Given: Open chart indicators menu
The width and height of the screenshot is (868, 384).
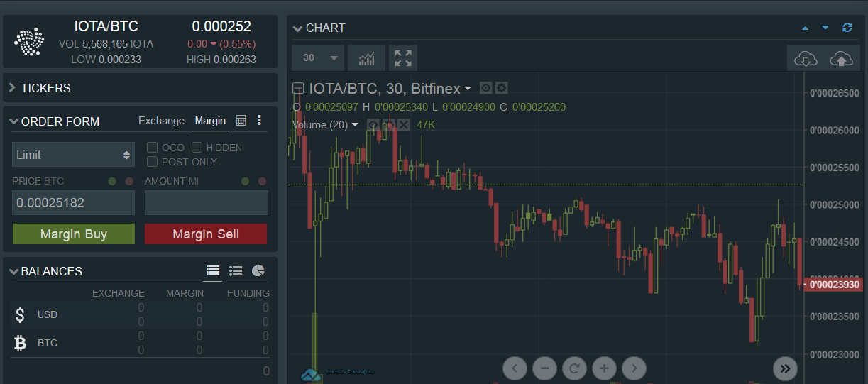Looking at the screenshot, I should [367, 58].
